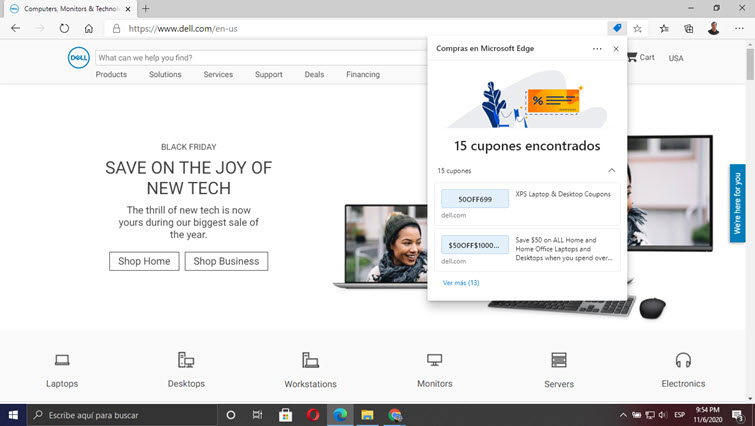Click Ver más (13) link

coord(461,283)
